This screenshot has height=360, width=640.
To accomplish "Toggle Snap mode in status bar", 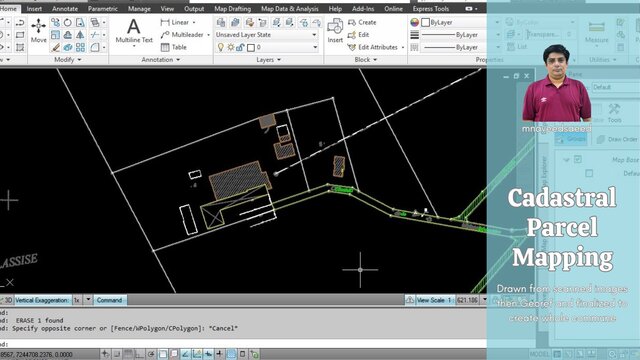I will click(117, 354).
